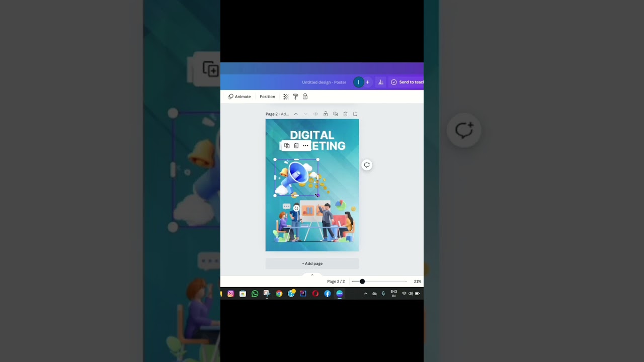Open Snipping Tool from the taskbar
Viewport: 644px width, 362px height.
click(267, 294)
